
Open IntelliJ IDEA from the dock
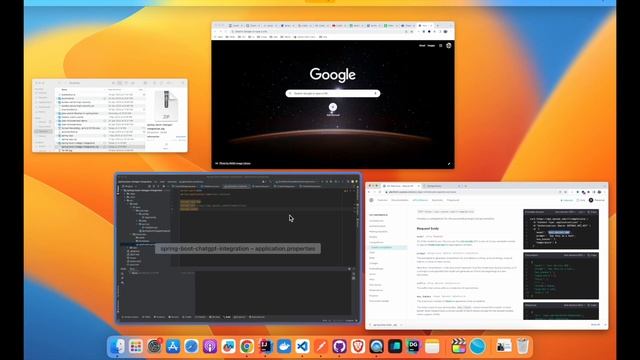[265, 346]
